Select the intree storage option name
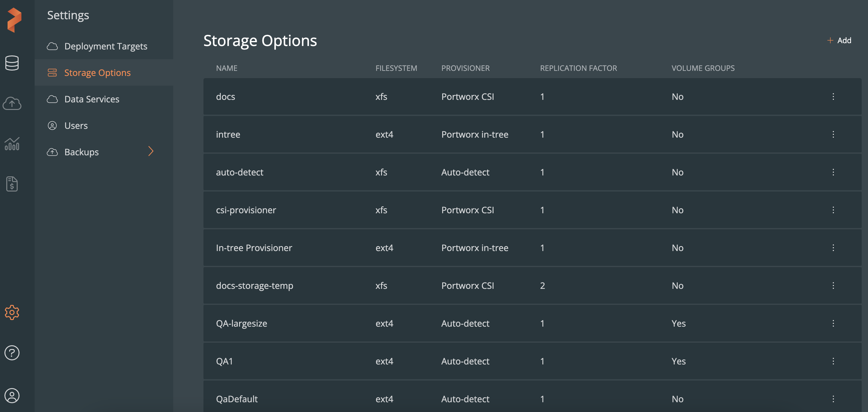This screenshot has height=412, width=868. pos(228,134)
